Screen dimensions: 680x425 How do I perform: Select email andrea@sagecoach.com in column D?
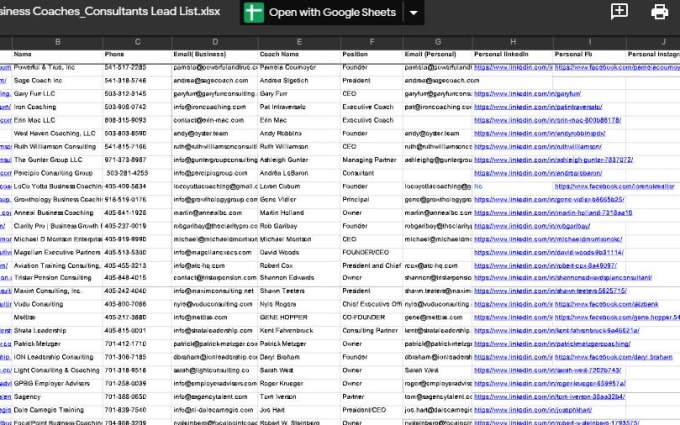tap(215, 81)
